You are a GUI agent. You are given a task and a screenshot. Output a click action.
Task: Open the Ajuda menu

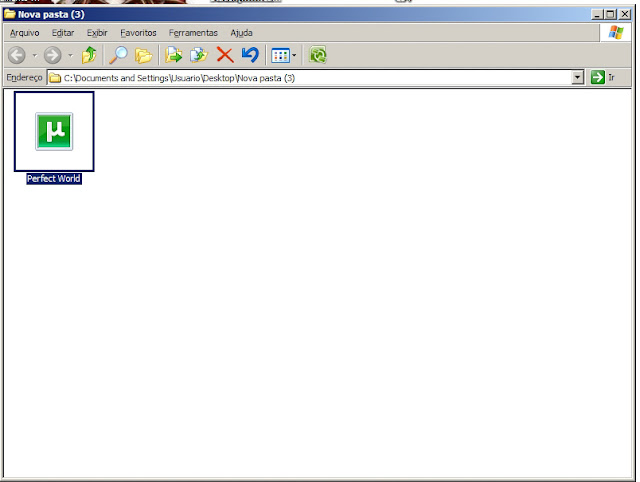(242, 33)
